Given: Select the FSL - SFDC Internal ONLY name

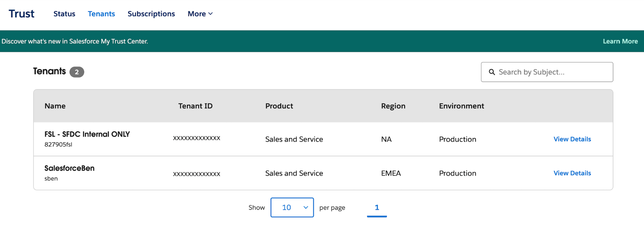Looking at the screenshot, I should point(87,134).
